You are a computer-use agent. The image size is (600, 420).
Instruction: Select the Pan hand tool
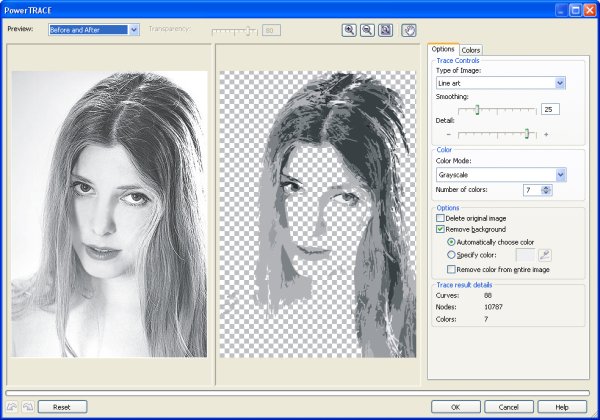point(408,30)
